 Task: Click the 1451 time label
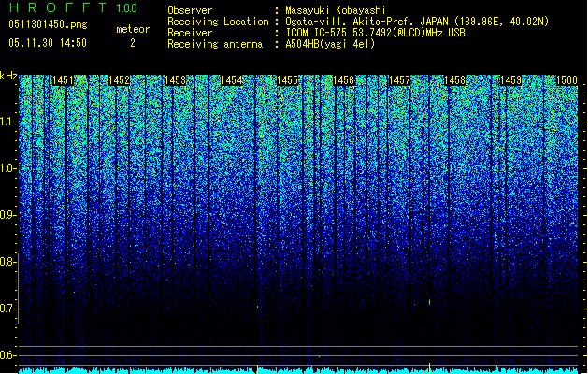pos(63,80)
